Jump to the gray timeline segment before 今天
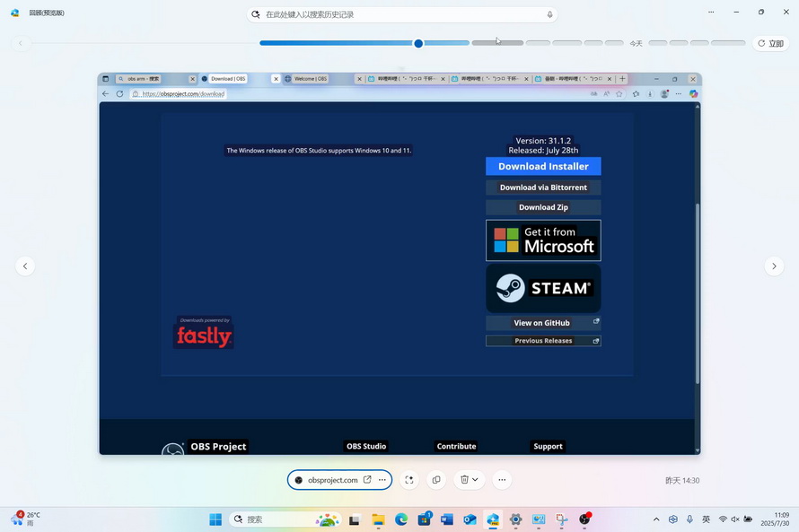 click(614, 43)
